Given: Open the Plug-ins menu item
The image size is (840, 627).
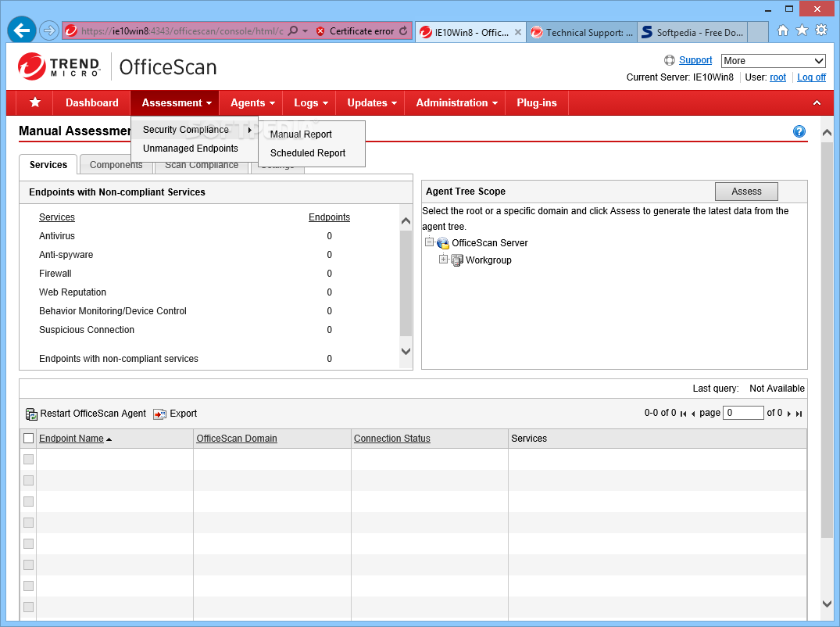Looking at the screenshot, I should pos(536,103).
